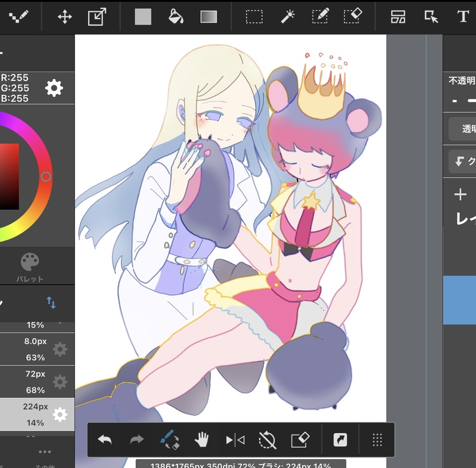
Task: Clear the layer with eraser-square icon
Action: point(300,440)
